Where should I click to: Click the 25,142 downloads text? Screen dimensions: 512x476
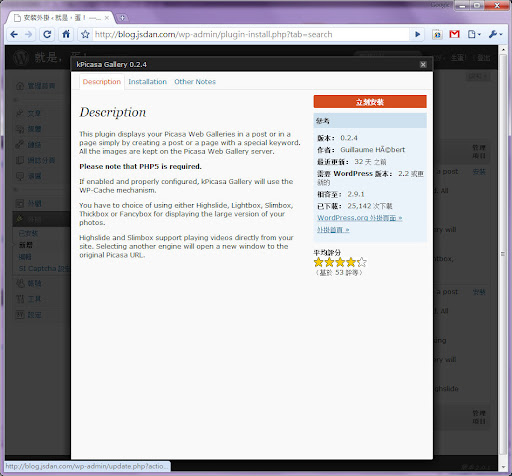(370, 206)
